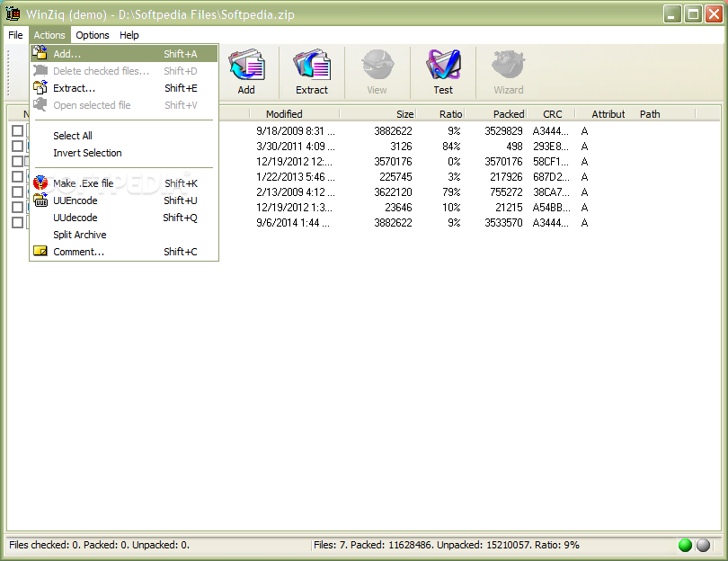The image size is (728, 561).
Task: Click size value 225745
Action: [x=395, y=177]
